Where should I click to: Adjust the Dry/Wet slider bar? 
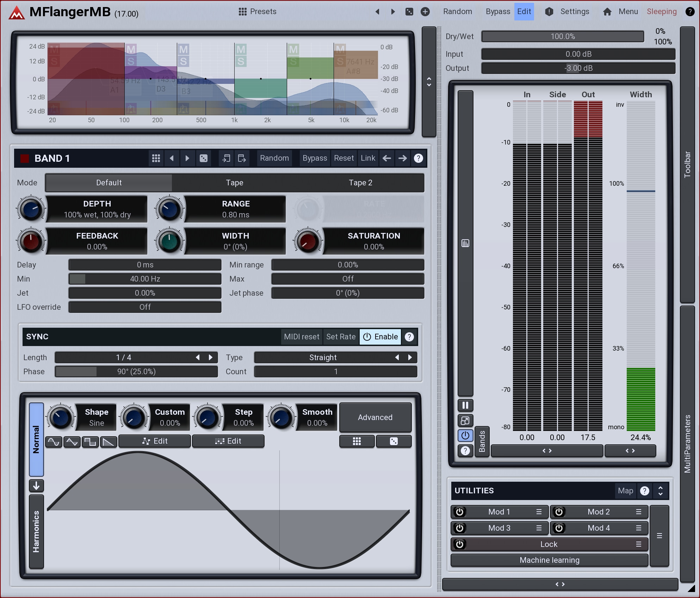coord(563,36)
